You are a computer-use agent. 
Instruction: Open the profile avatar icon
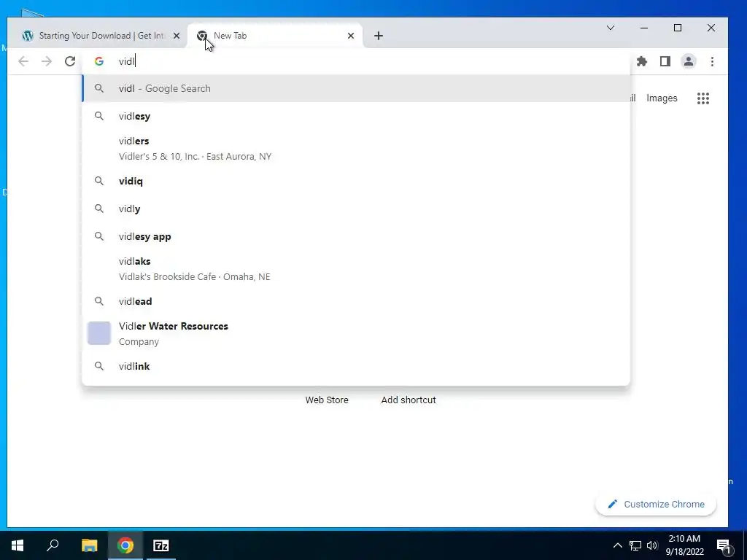(689, 61)
